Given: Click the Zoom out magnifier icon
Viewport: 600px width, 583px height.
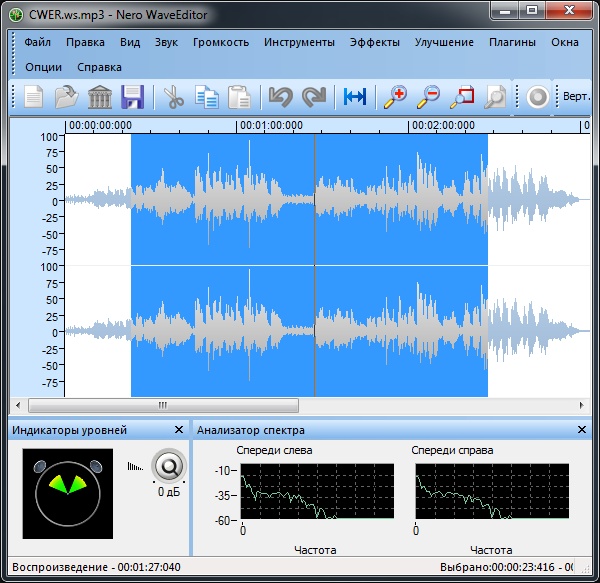Looking at the screenshot, I should 428,97.
